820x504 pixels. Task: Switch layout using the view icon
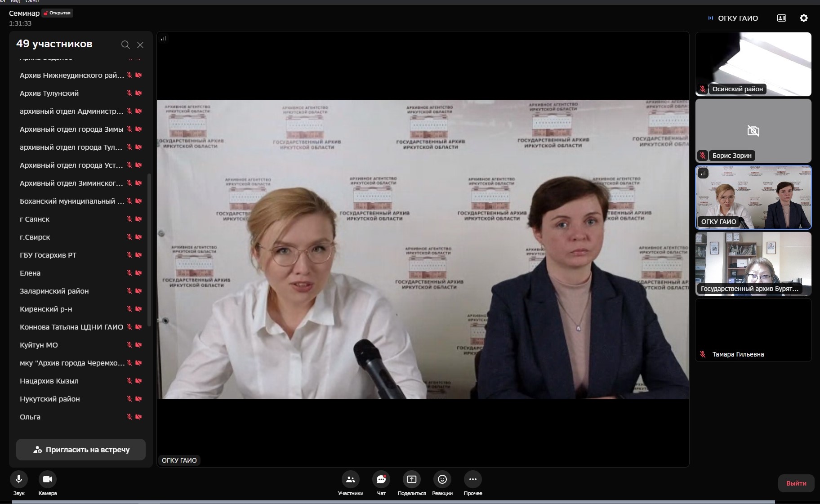click(x=781, y=18)
